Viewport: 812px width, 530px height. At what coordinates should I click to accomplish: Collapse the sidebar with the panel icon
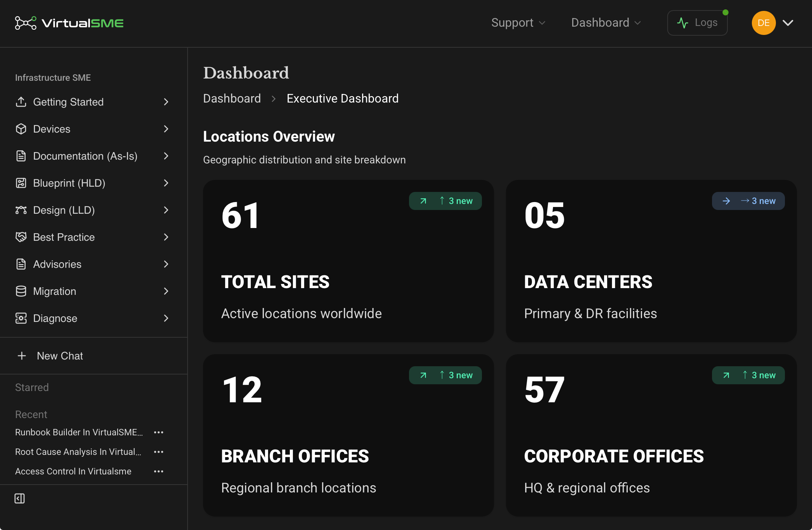click(20, 498)
